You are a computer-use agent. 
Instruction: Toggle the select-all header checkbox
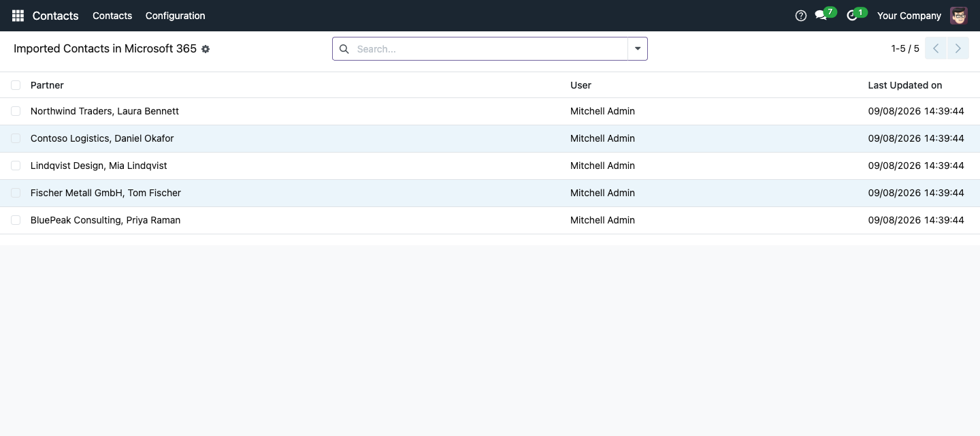pos(16,85)
